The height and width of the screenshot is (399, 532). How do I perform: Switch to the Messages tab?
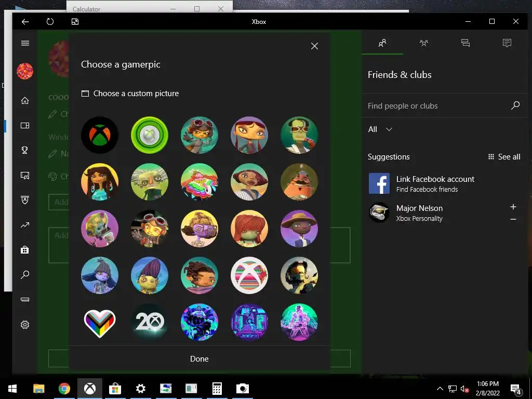[x=465, y=43]
